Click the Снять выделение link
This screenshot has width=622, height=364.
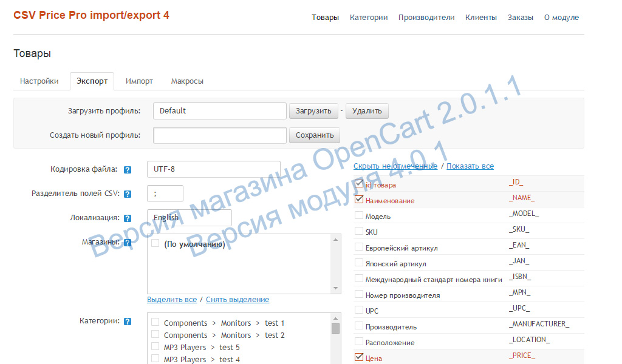238,300
